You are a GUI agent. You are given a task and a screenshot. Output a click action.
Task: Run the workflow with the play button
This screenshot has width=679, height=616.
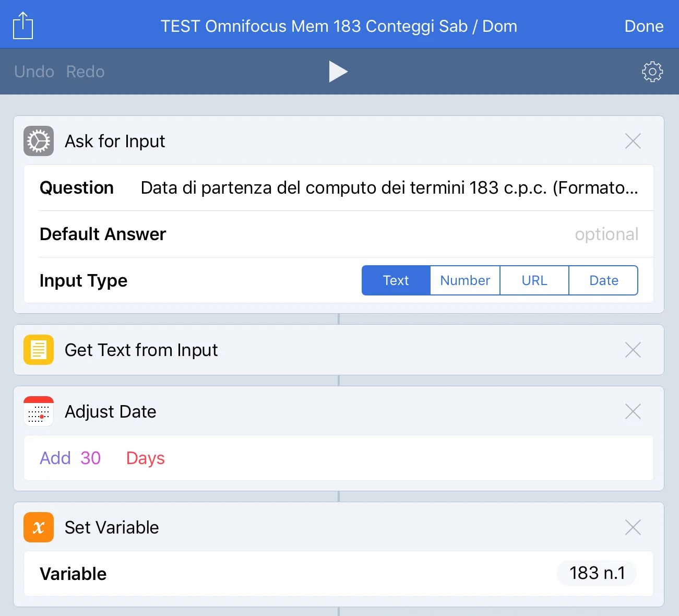click(338, 72)
